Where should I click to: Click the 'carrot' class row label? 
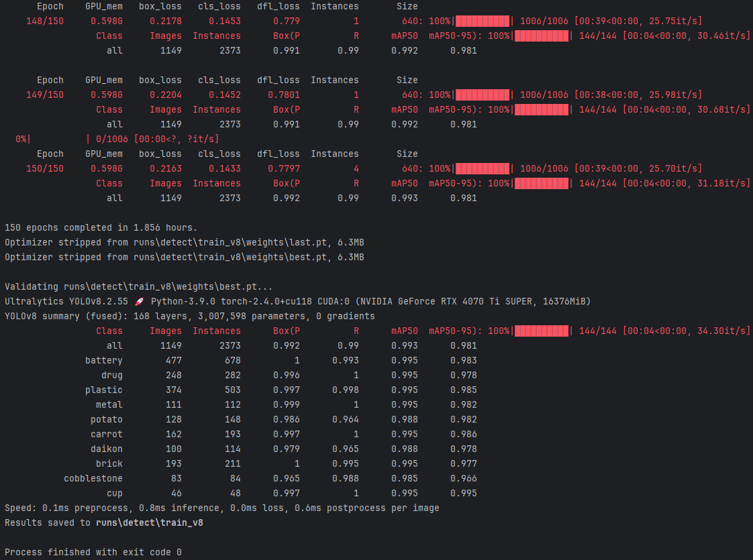point(107,435)
